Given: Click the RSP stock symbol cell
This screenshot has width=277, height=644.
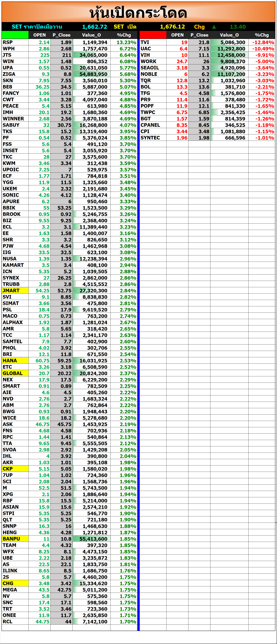Looking at the screenshot, I should (x=15, y=42).
